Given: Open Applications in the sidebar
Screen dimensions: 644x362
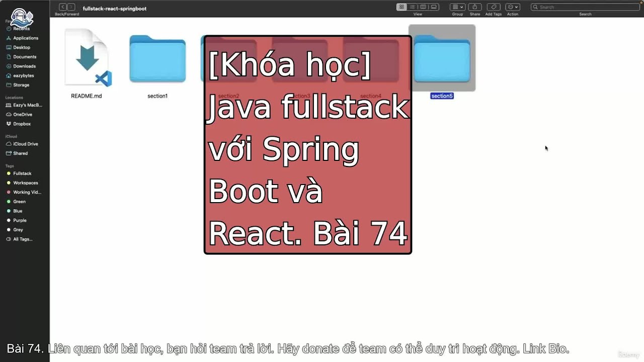Looking at the screenshot, I should tap(22, 38).
